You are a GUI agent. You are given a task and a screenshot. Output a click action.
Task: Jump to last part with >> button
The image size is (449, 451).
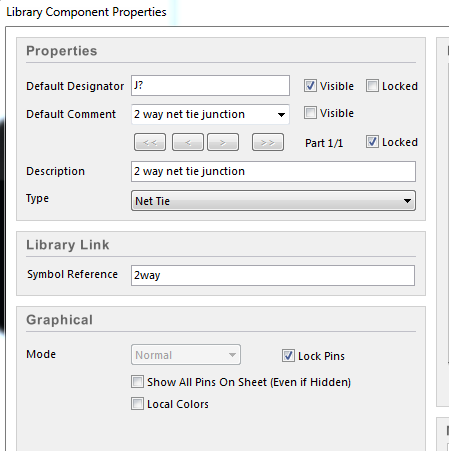tap(268, 142)
